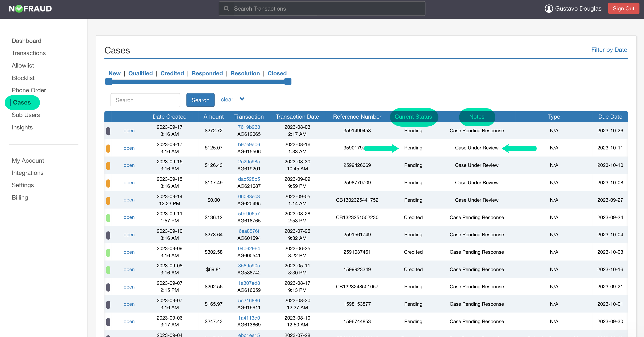
Task: Expand the advanced search options chevron next to clear
Action: [x=242, y=99]
